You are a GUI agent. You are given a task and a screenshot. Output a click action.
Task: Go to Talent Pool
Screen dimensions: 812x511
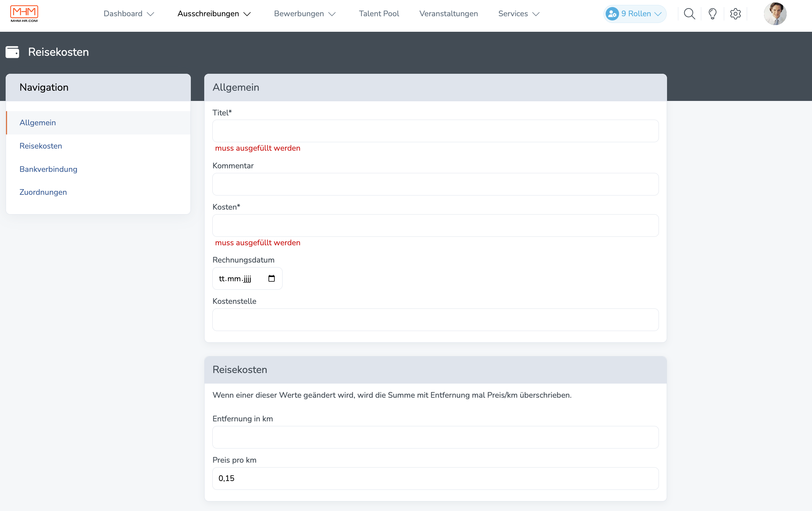coord(379,14)
